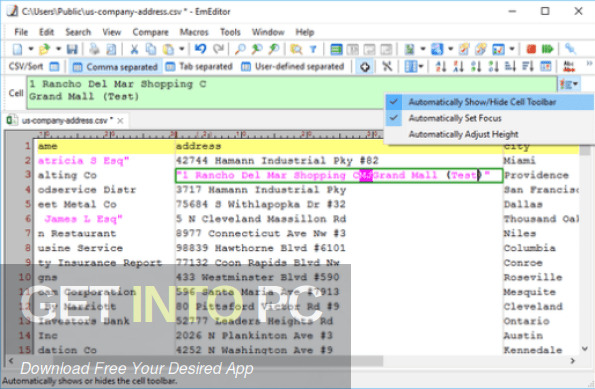Click the Sort numbers descending icon
595x389 pixels.
coord(493,67)
